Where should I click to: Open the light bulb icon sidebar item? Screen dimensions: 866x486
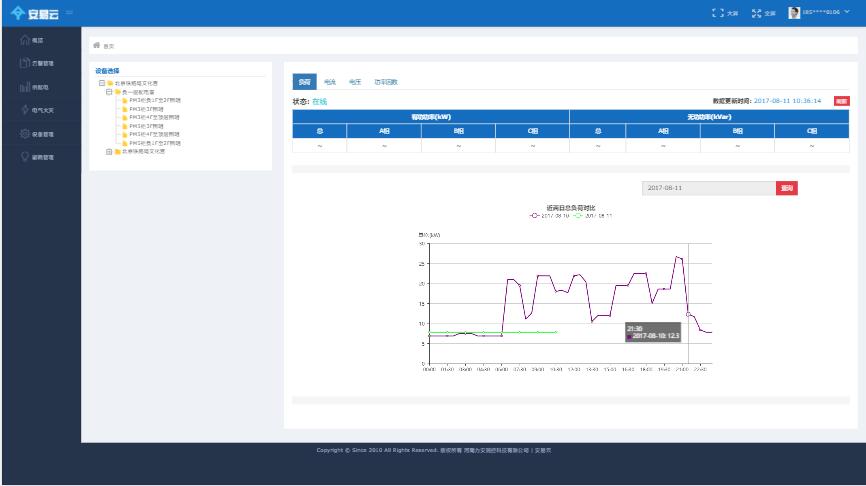(x=24, y=157)
